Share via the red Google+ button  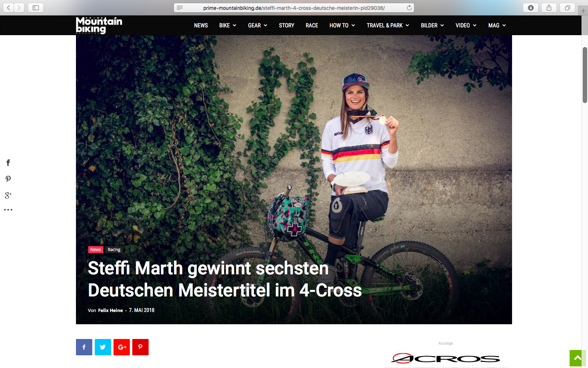click(122, 347)
